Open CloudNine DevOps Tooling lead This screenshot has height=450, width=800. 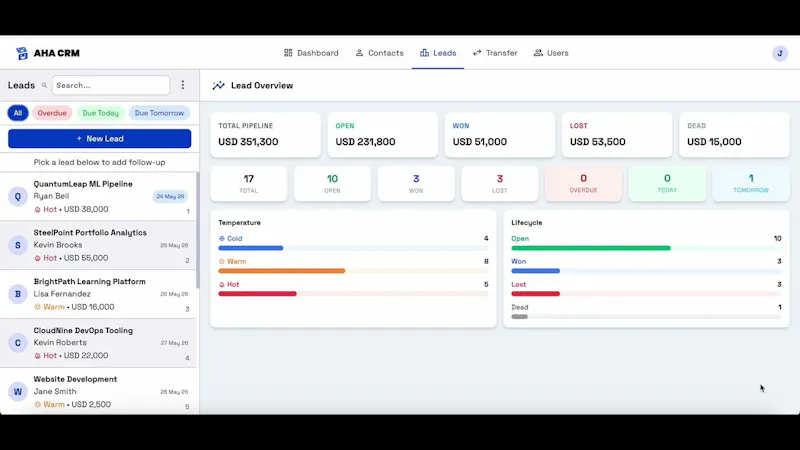point(98,343)
